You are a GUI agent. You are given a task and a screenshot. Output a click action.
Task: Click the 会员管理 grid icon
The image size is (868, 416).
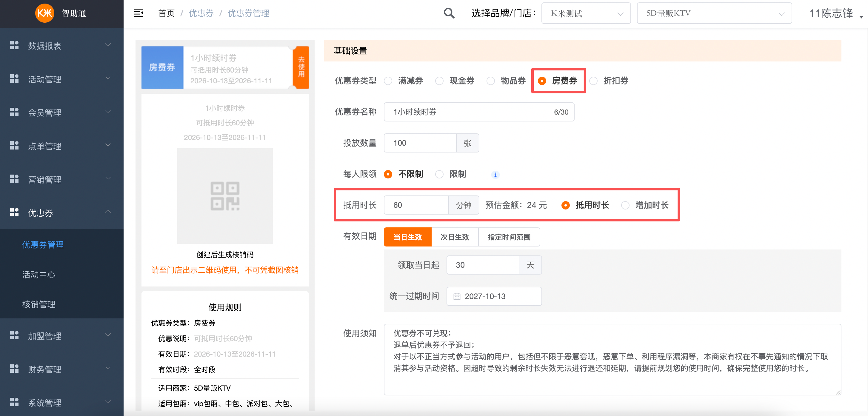[x=14, y=112]
